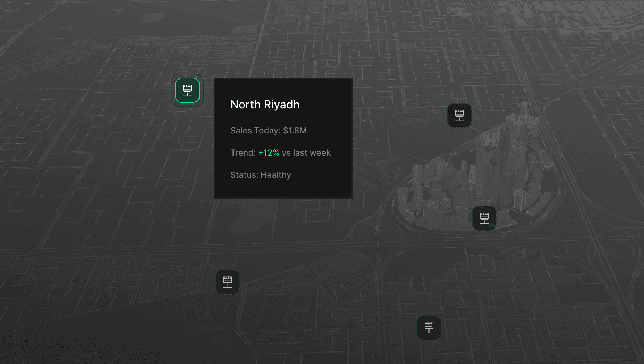Click the green +12% percentage indicator
This screenshot has width=644, height=364.
coord(269,152)
